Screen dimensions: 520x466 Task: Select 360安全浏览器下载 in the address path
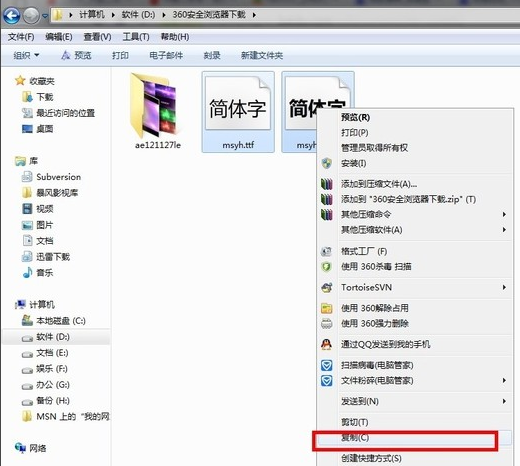coord(209,15)
